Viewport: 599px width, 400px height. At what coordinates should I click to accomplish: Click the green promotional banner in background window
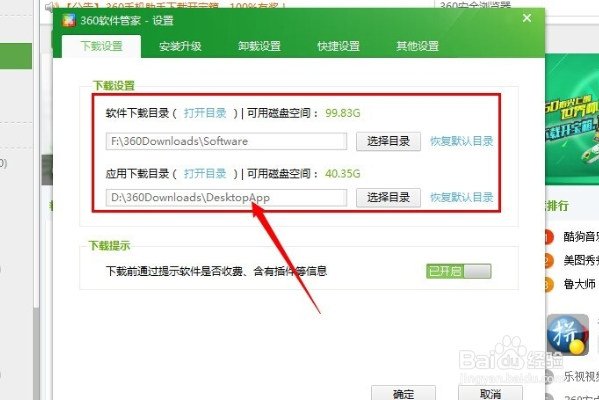click(572, 120)
